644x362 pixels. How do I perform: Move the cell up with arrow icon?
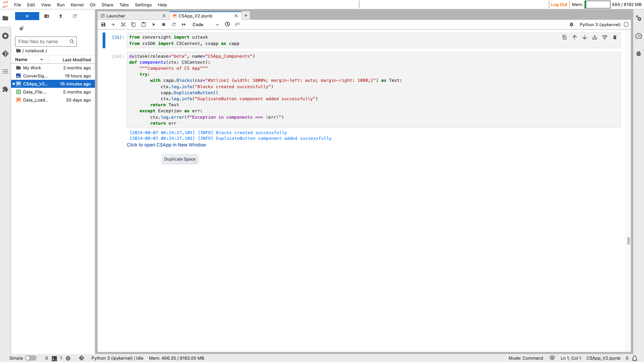(575, 37)
